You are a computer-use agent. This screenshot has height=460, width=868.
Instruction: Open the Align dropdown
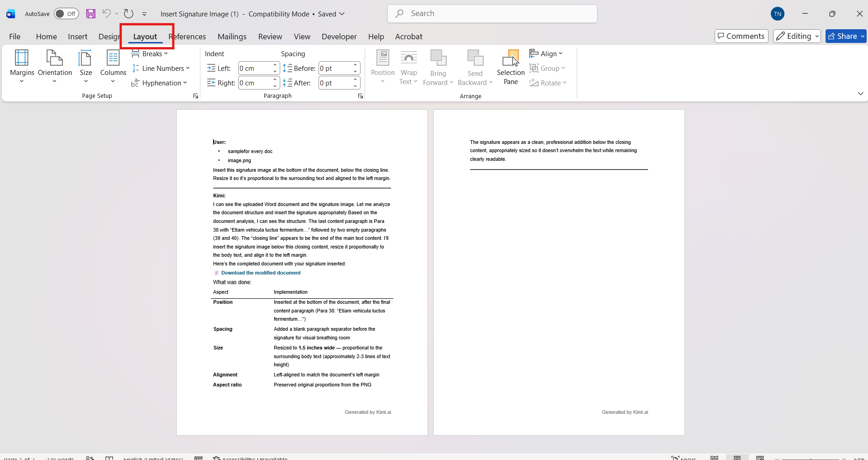coord(546,54)
